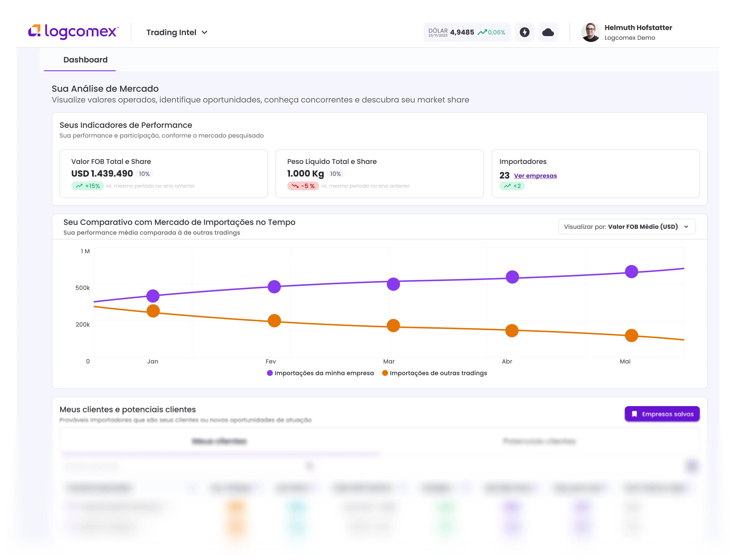Image resolution: width=736 pixels, height=560 pixels.
Task: Click the -5% weight decline badge
Action: [x=303, y=186]
